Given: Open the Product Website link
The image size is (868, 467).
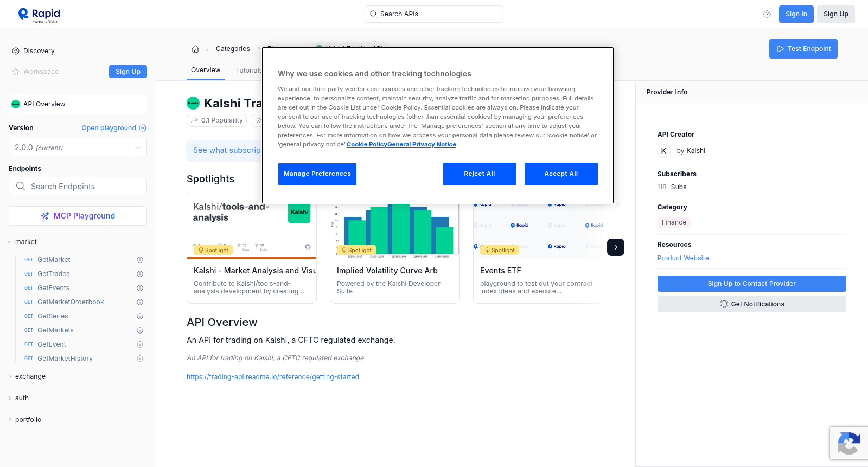Looking at the screenshot, I should [683, 258].
